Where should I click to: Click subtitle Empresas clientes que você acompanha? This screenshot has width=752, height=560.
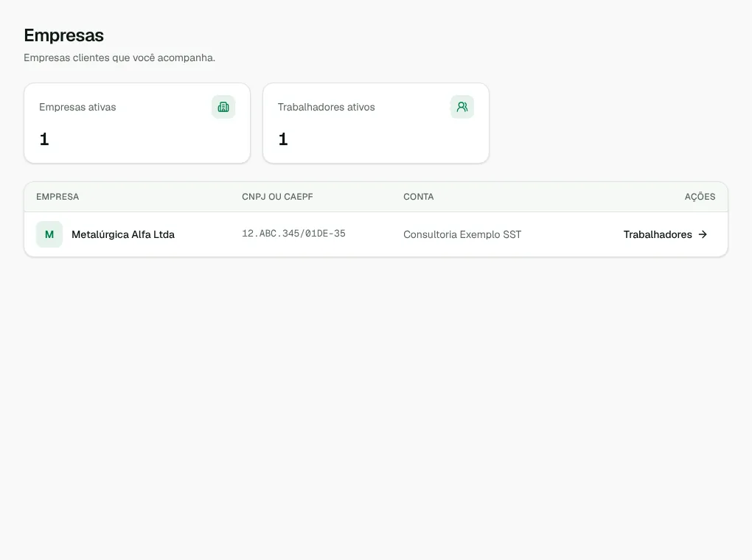(x=119, y=57)
